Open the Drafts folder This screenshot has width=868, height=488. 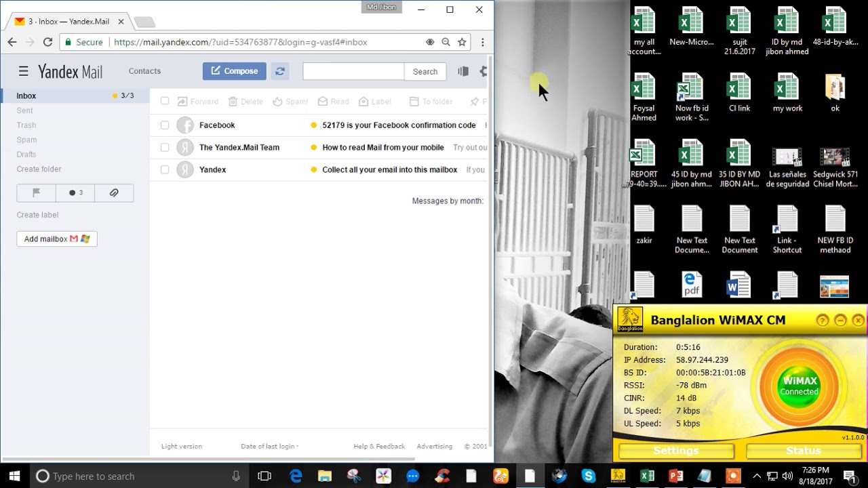(x=26, y=155)
